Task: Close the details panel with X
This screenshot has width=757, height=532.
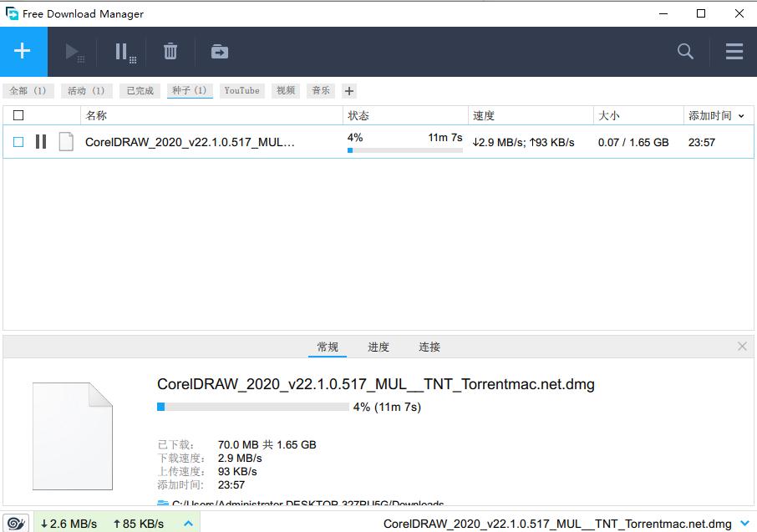Action: tap(742, 346)
